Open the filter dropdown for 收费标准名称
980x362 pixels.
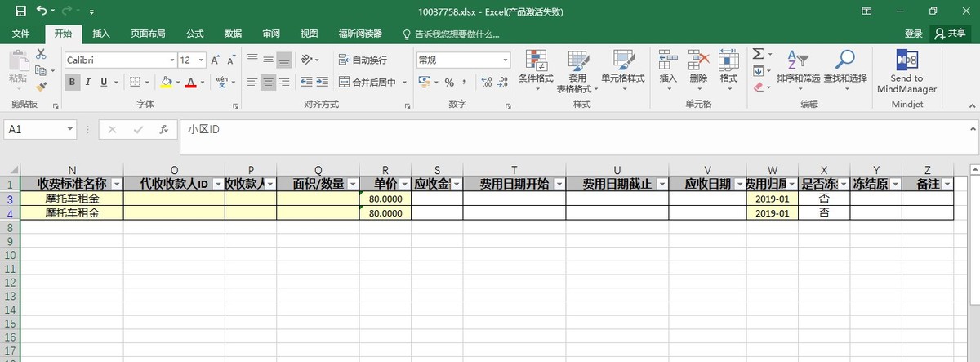pos(116,185)
